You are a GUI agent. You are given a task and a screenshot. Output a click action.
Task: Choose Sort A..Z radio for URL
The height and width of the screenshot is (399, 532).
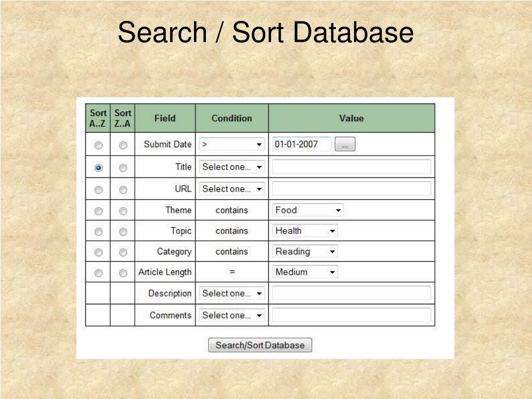(x=98, y=190)
